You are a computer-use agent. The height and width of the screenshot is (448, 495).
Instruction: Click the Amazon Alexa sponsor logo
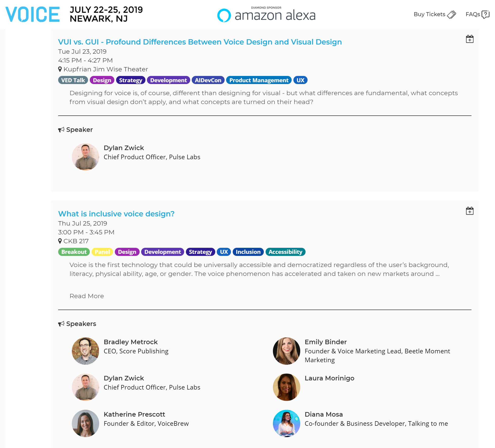[x=266, y=15]
